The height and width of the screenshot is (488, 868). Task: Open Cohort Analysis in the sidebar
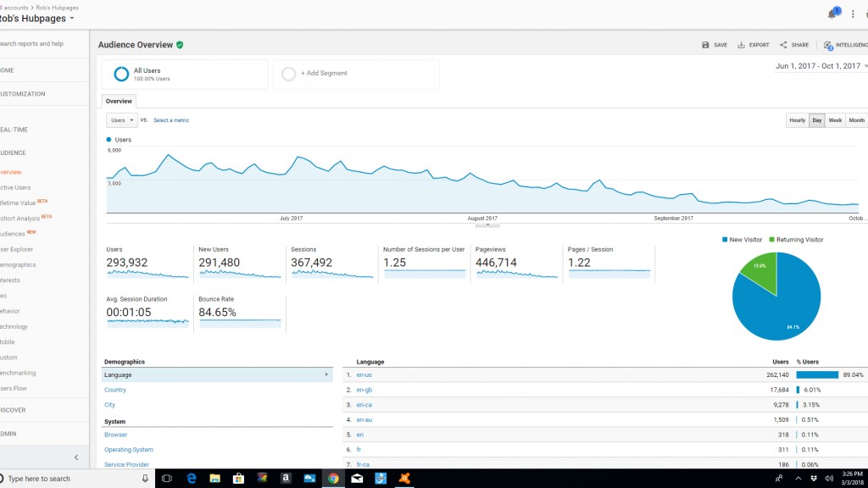[x=20, y=219]
